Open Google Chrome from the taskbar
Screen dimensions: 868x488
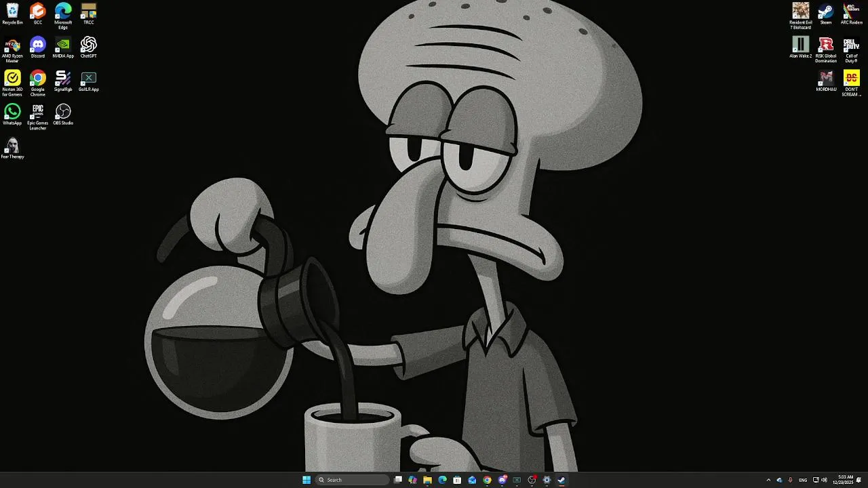[487, 480]
